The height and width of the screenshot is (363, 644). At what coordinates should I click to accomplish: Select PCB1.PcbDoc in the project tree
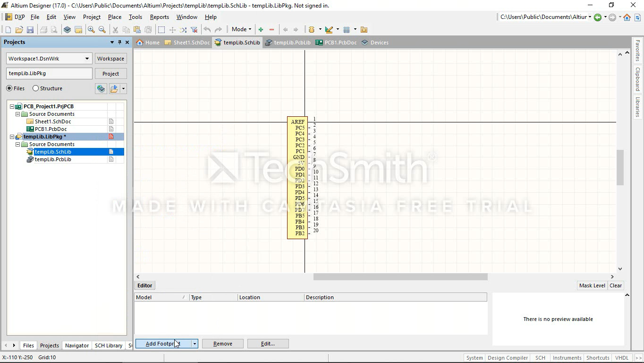coord(51,129)
